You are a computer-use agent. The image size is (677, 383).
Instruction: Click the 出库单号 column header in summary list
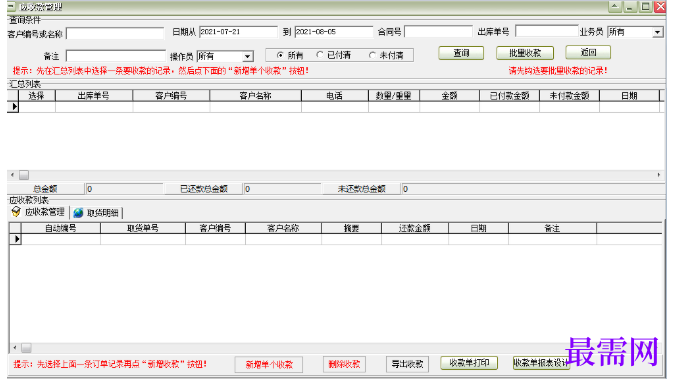[94, 95]
